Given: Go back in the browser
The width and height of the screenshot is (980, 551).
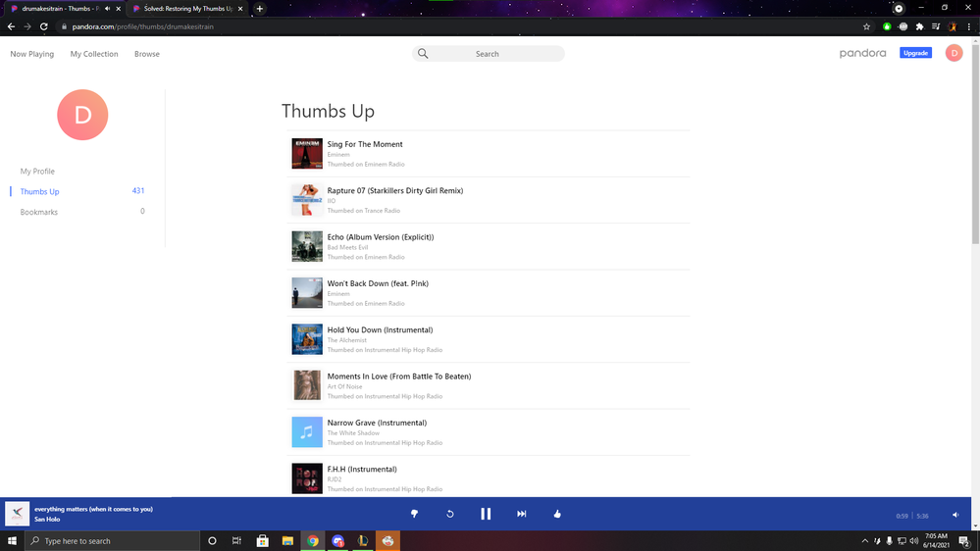Looking at the screenshot, I should click(11, 26).
